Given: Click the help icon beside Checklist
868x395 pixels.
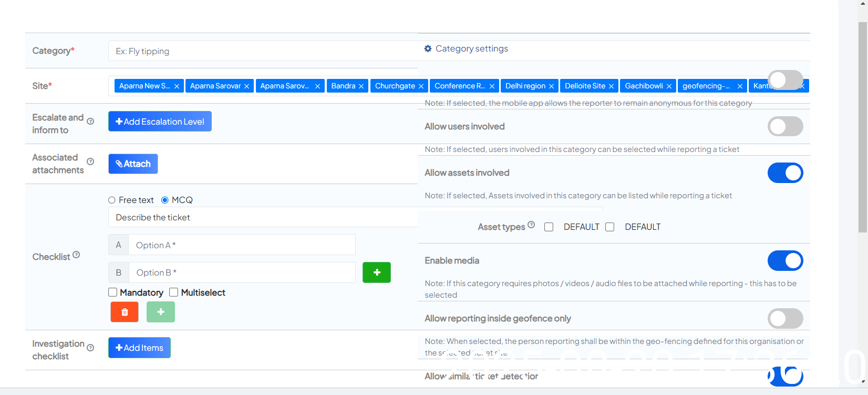Looking at the screenshot, I should point(76,255).
